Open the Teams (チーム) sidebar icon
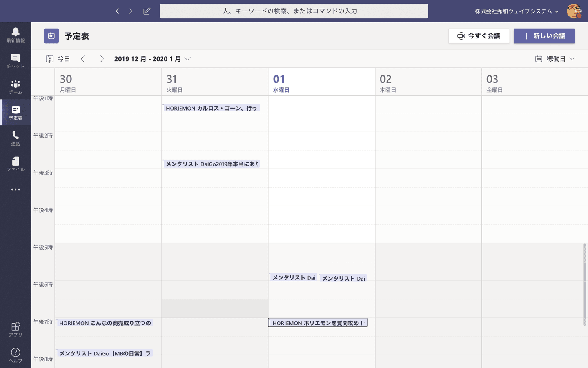Viewport: 588px width, 368px height. point(15,87)
